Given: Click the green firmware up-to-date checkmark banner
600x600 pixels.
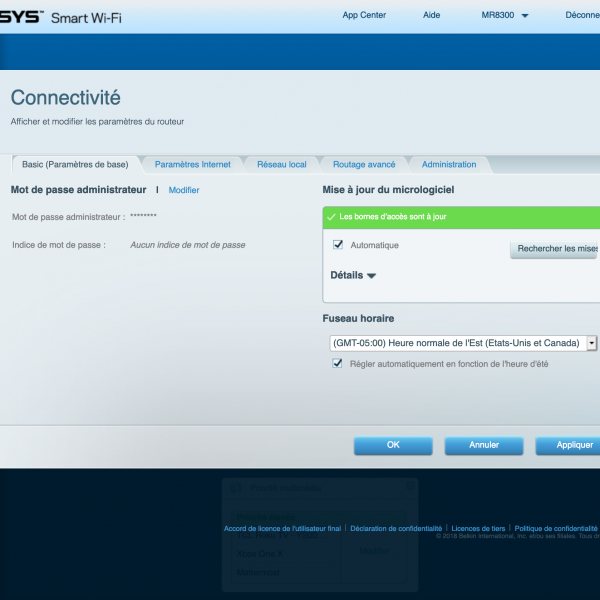Looking at the screenshot, I should point(460,216).
